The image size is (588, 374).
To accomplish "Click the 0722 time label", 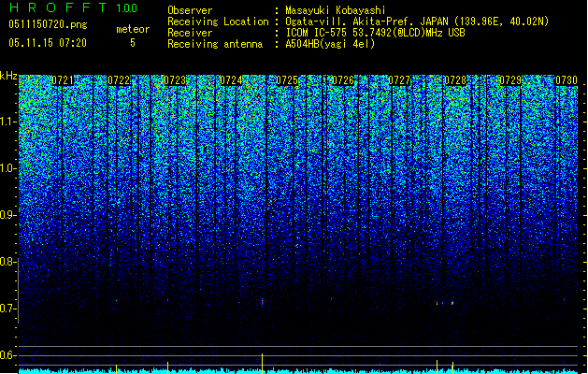I will [x=119, y=80].
